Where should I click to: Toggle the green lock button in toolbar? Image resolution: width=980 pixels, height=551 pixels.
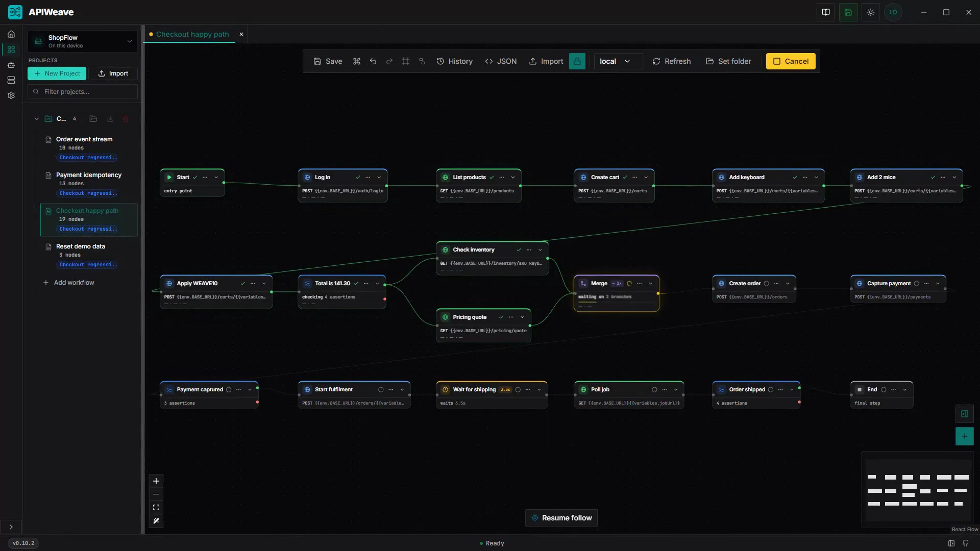577,61
